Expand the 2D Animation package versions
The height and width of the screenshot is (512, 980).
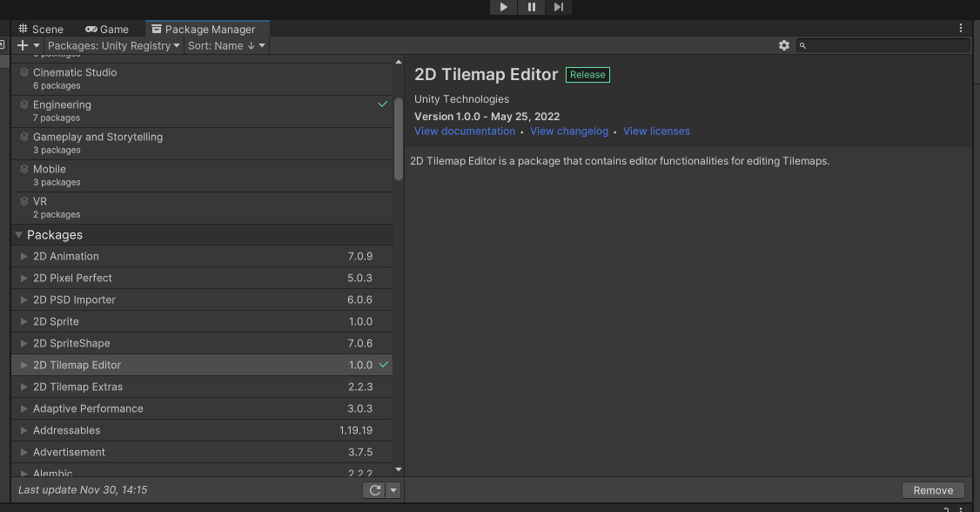coord(23,256)
